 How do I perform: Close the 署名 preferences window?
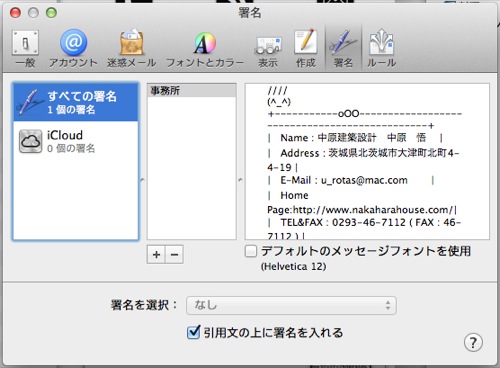click(15, 13)
